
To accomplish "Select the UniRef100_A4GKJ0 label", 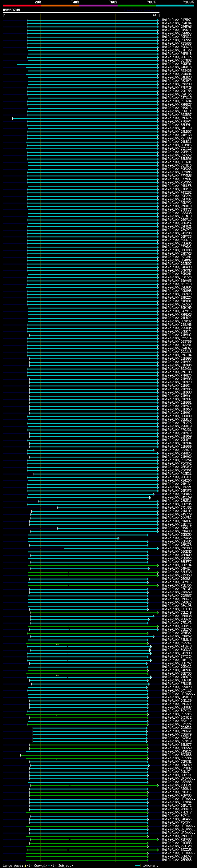I will 177,67.
